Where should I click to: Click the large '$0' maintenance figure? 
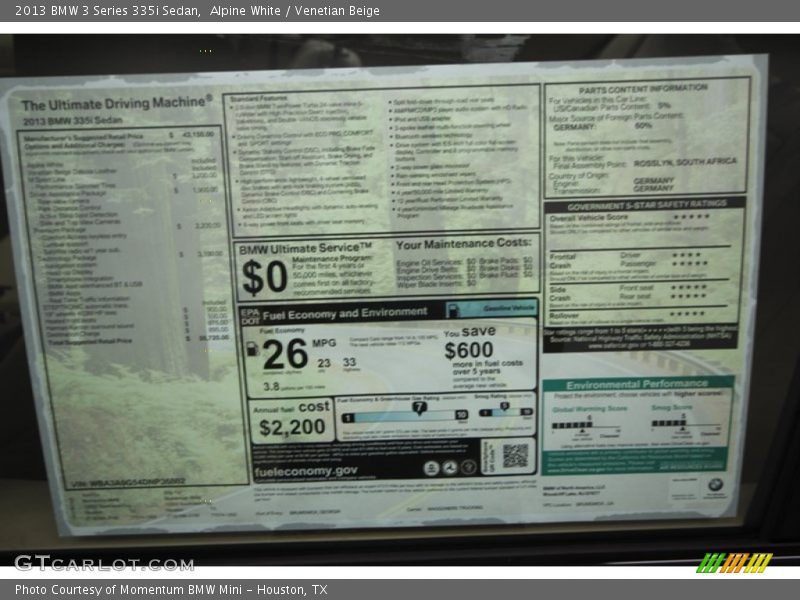tap(264, 277)
